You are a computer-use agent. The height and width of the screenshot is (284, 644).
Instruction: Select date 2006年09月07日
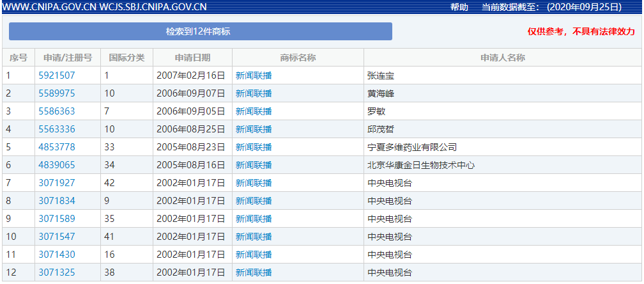tap(191, 93)
